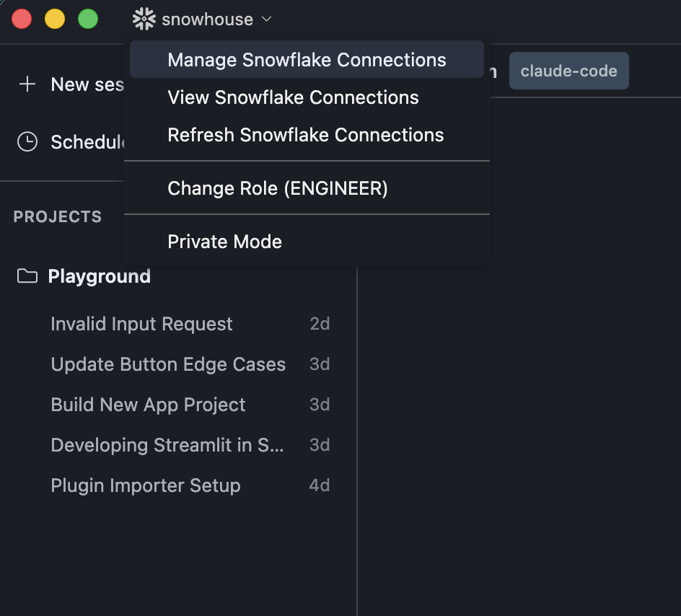Viewport: 681px width, 616px height.
Task: Expand the snowhouse dropdown chevron
Action: (x=267, y=19)
